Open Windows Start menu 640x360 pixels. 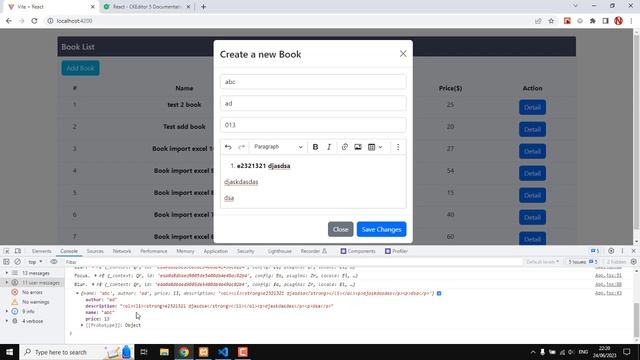pos(9,352)
